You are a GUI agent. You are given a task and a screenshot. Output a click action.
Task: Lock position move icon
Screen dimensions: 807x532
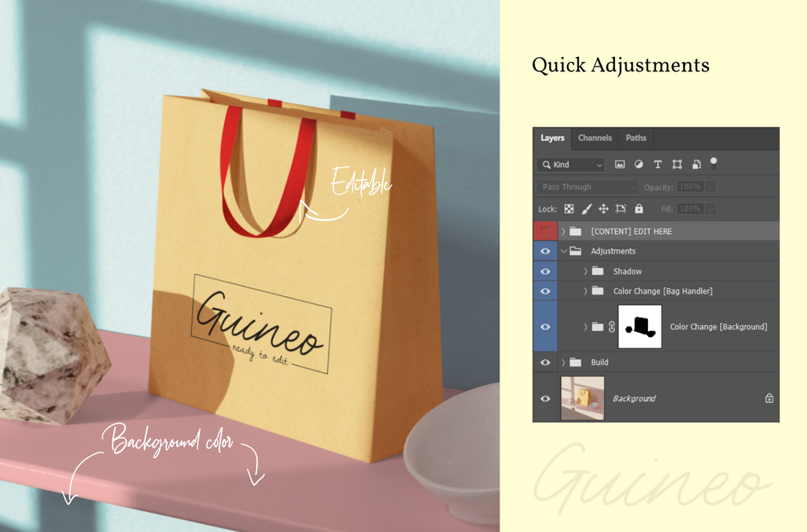604,209
